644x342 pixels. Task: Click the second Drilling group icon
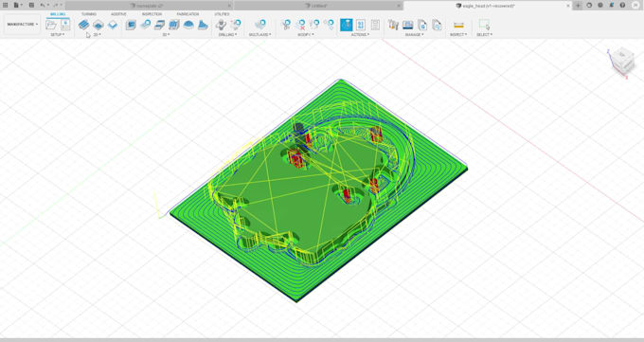(x=236, y=25)
